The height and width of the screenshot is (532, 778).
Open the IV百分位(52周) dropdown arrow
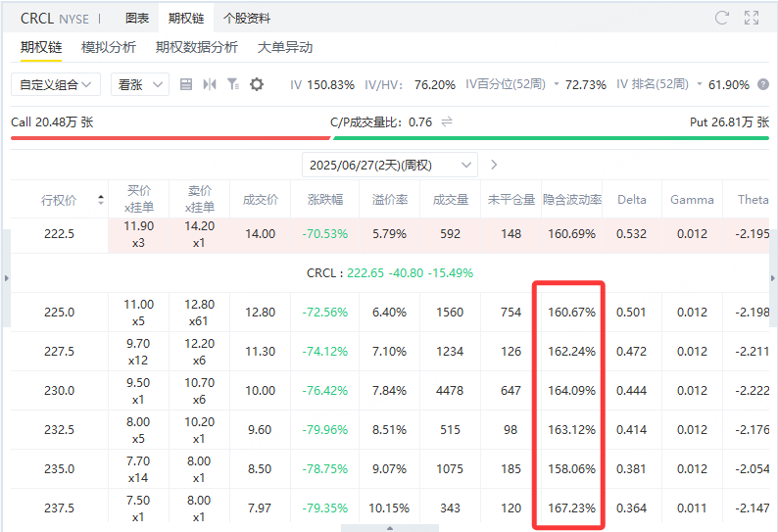(x=557, y=84)
